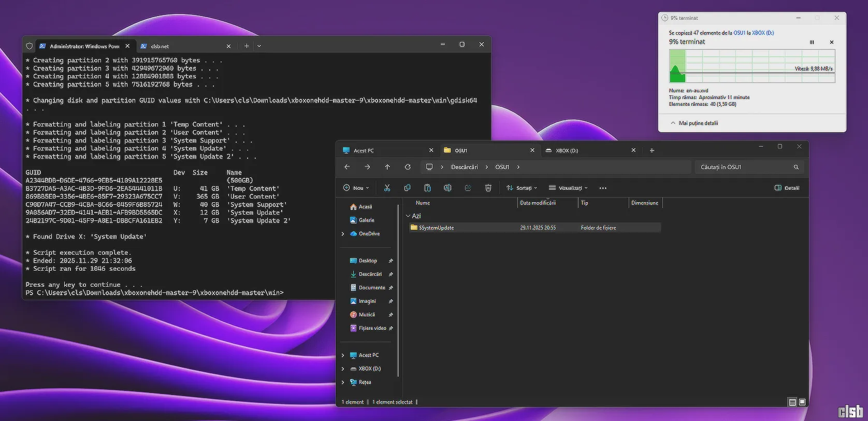Click the copy speed progress graph
Image resolution: width=868 pixels, height=421 pixels.
point(751,66)
